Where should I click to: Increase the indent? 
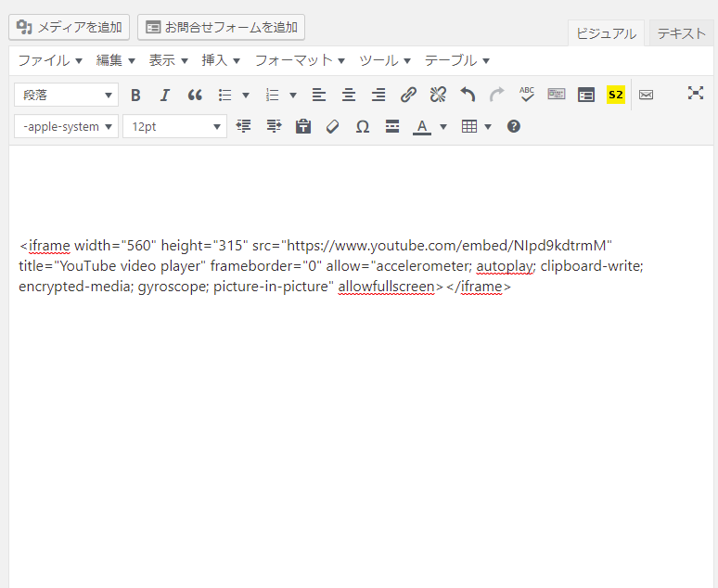tap(274, 126)
